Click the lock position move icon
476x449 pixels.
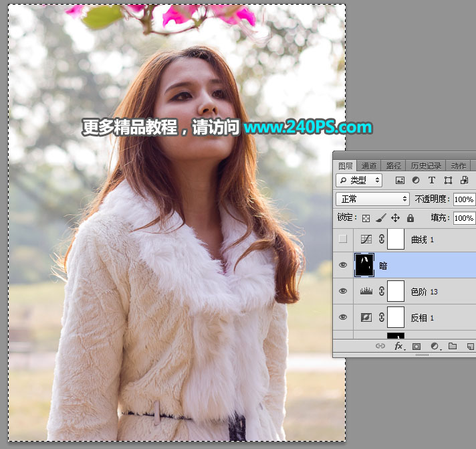tap(395, 218)
